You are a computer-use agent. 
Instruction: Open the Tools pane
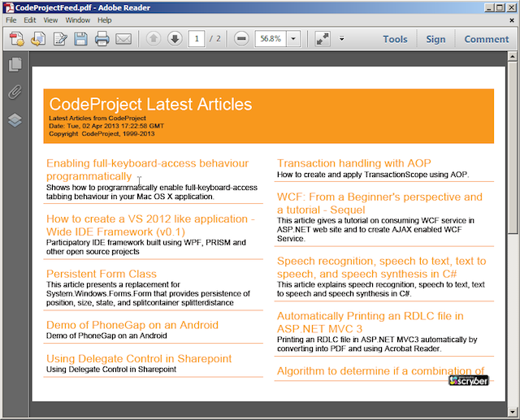395,39
